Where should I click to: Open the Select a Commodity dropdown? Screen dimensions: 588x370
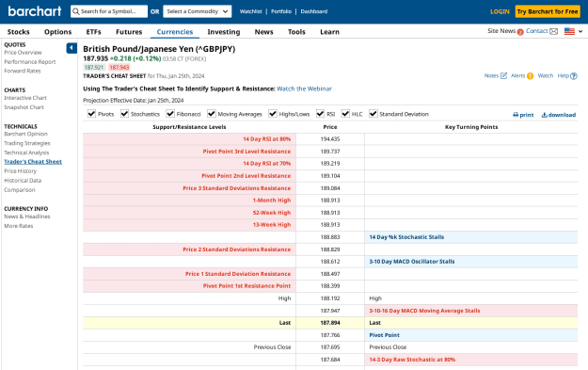click(x=198, y=11)
